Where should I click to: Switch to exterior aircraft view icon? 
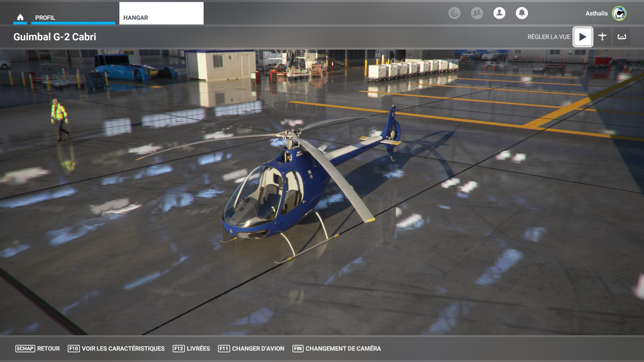click(x=602, y=37)
